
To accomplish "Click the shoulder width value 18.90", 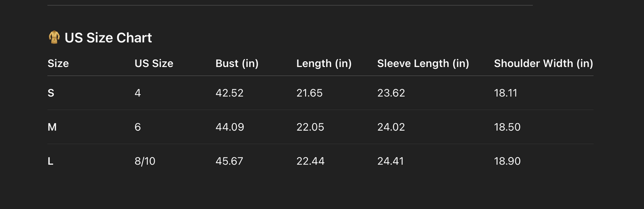I will (x=507, y=161).
